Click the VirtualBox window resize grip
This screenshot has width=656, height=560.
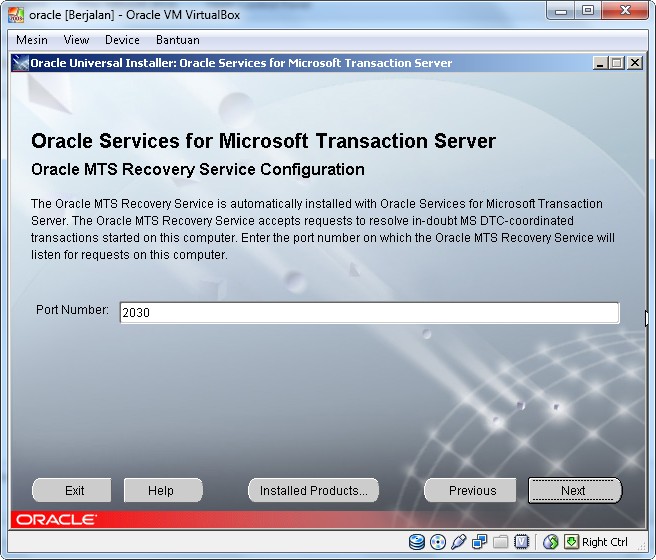(643, 546)
